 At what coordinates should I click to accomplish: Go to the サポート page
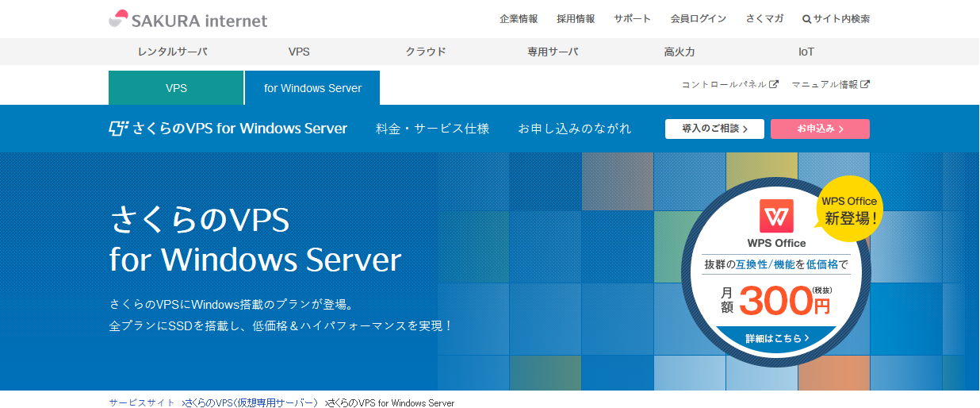[x=632, y=19]
